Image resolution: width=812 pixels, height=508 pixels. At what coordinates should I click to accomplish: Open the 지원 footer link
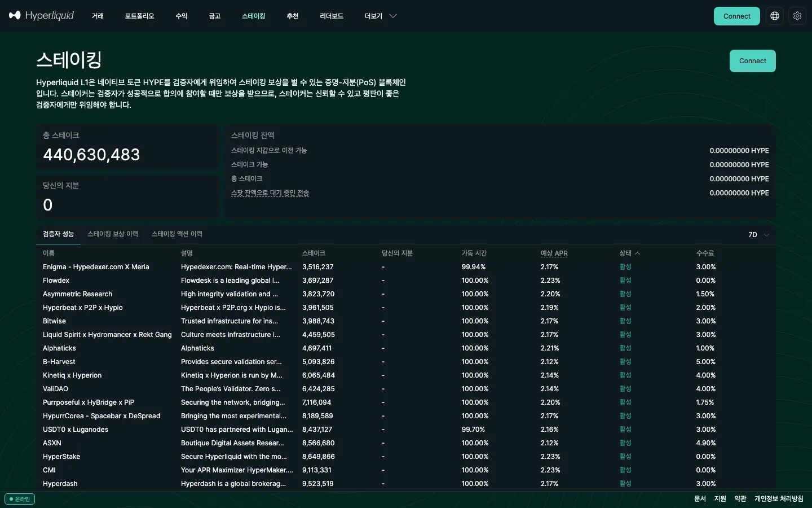click(x=720, y=499)
